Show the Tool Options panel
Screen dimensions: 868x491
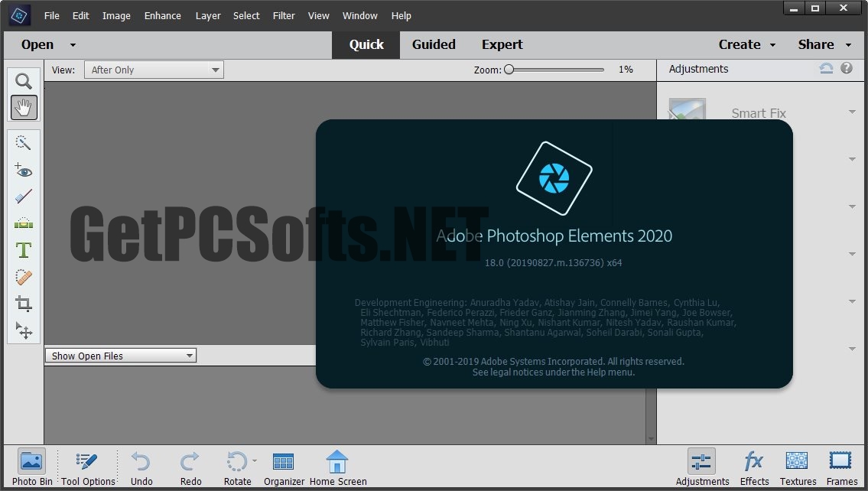(x=88, y=468)
